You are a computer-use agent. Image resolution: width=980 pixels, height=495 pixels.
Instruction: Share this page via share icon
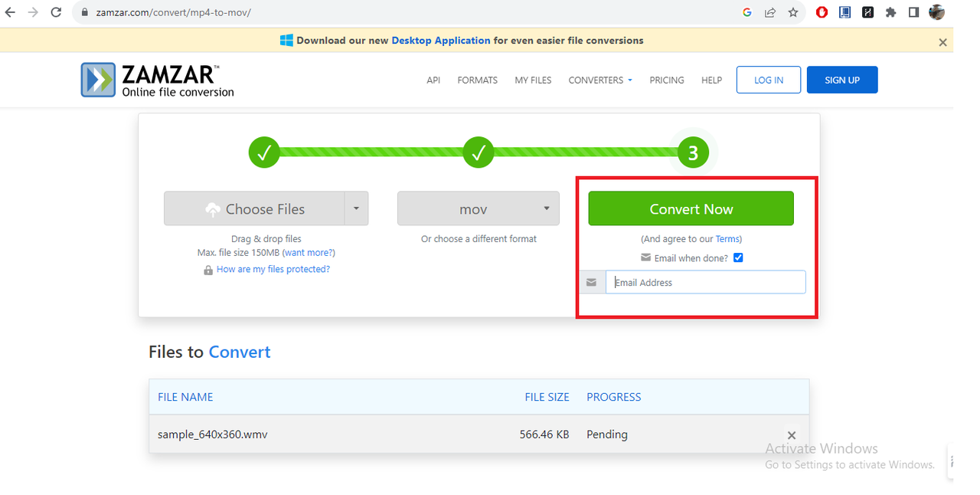point(770,12)
